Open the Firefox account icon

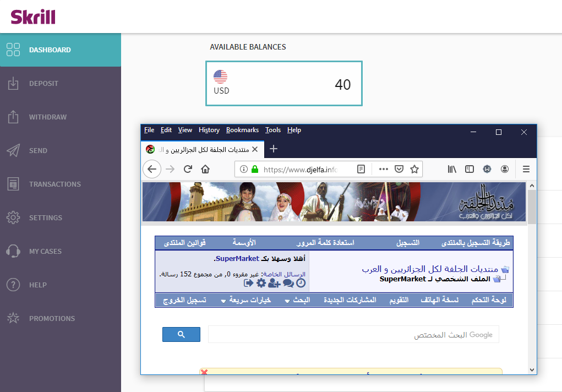[505, 169]
